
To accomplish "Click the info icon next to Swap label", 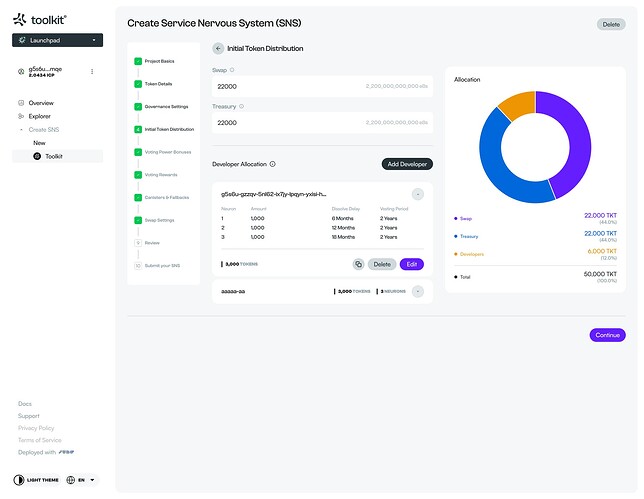I will (232, 70).
